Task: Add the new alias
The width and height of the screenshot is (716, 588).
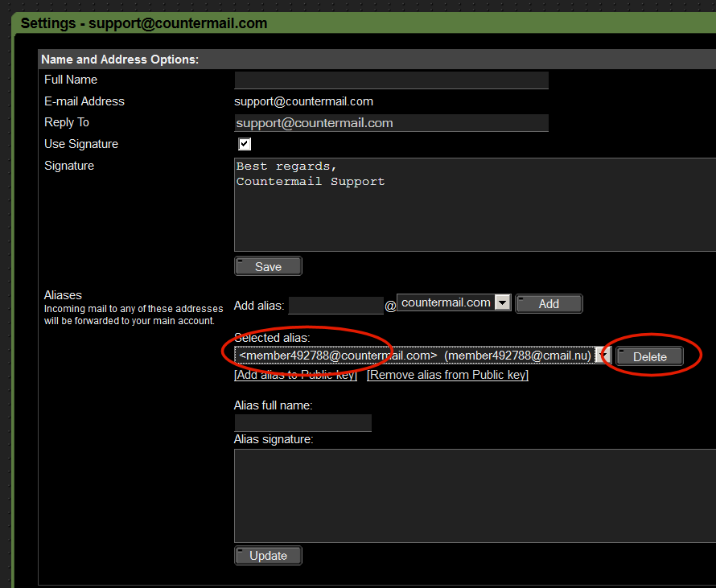Action: point(549,304)
